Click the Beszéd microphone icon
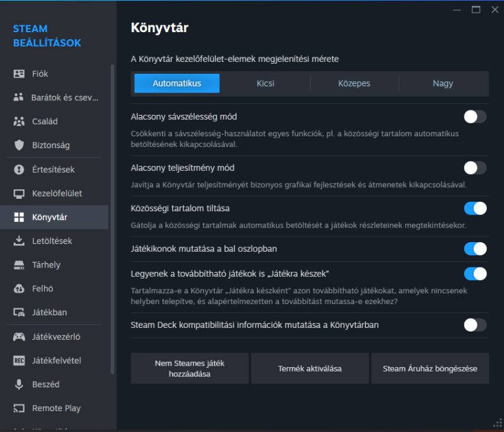Viewport: 504px width, 432px height. tap(19, 384)
